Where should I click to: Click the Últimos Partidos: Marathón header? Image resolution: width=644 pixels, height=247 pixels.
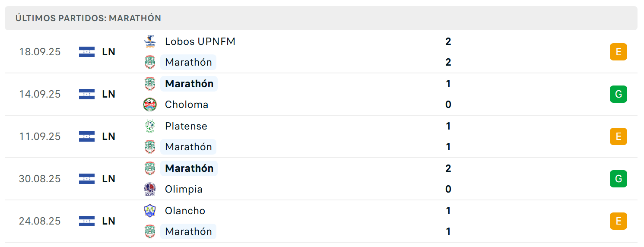pyautogui.click(x=88, y=18)
